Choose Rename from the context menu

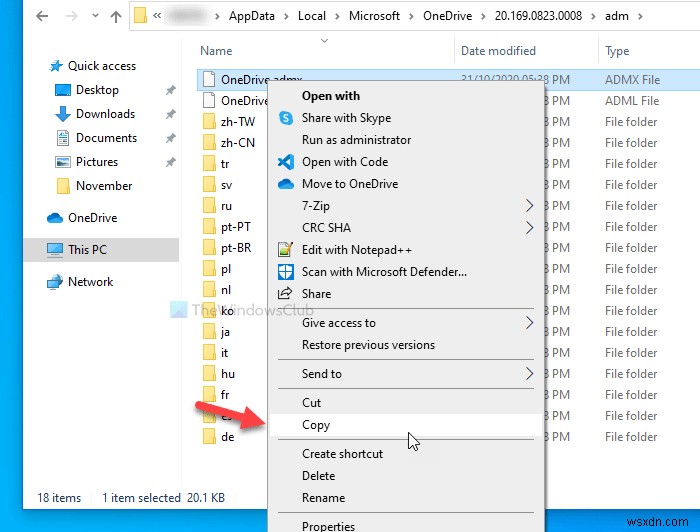[323, 498]
